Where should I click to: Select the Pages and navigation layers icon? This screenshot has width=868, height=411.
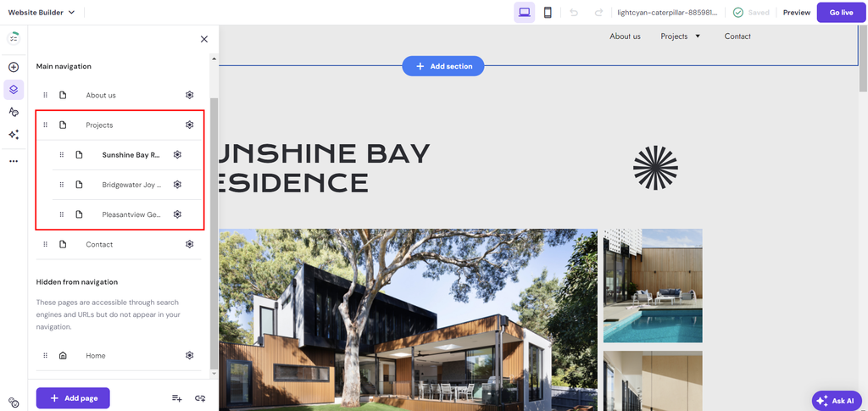(14, 89)
